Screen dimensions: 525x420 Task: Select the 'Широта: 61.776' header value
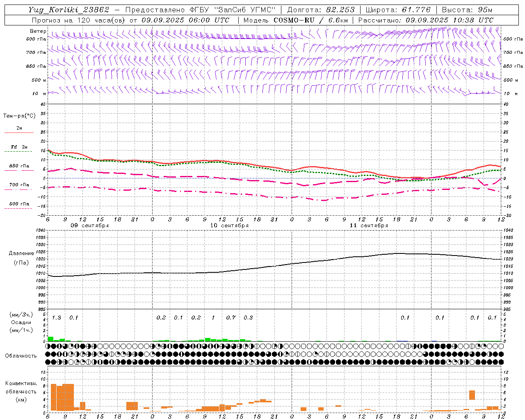(398, 10)
